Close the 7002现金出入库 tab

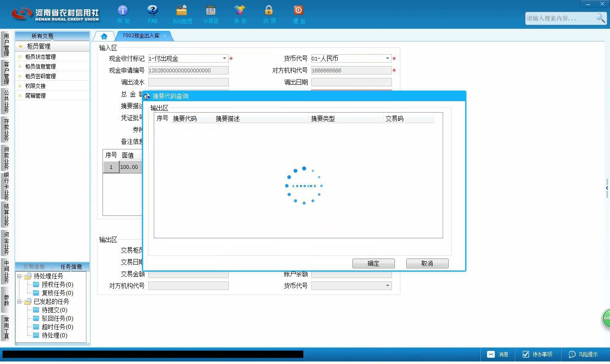164,36
